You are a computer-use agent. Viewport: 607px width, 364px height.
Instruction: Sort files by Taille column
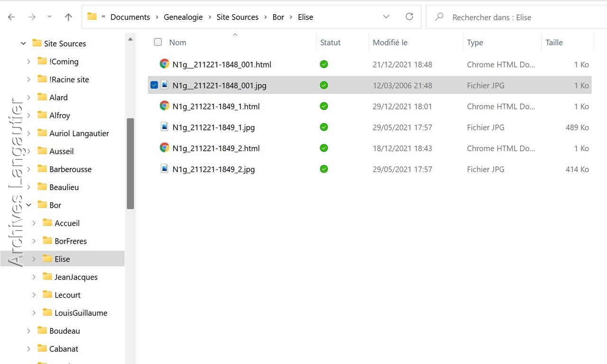pyautogui.click(x=554, y=43)
